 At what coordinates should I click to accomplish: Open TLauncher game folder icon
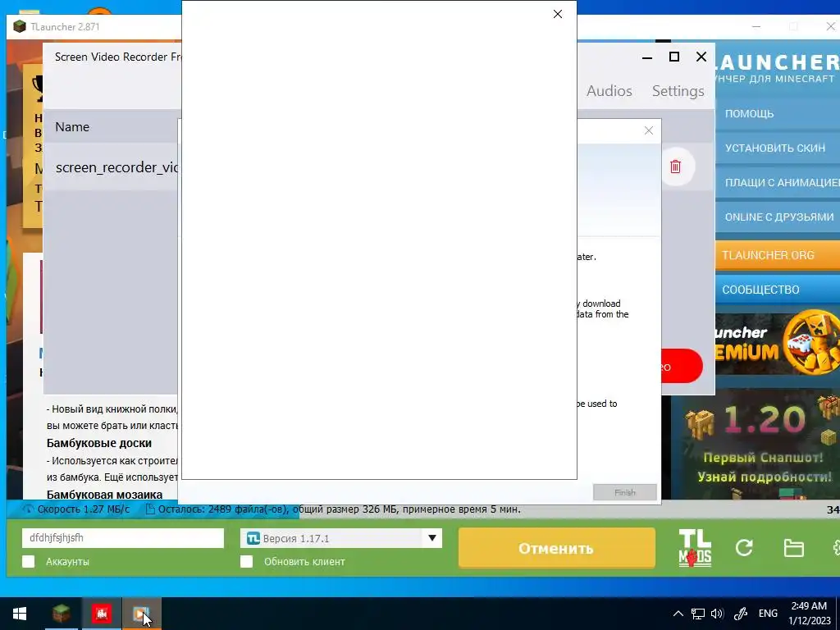[793, 548]
